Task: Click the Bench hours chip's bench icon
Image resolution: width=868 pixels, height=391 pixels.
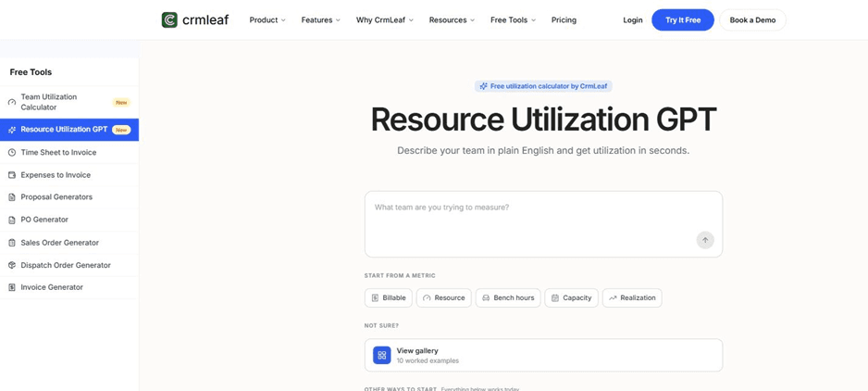Action: click(486, 297)
